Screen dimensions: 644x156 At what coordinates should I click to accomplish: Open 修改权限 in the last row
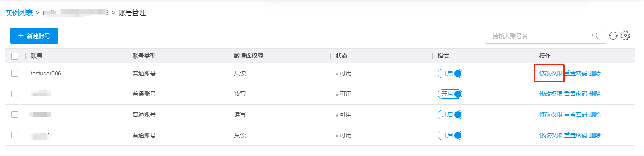550,135
